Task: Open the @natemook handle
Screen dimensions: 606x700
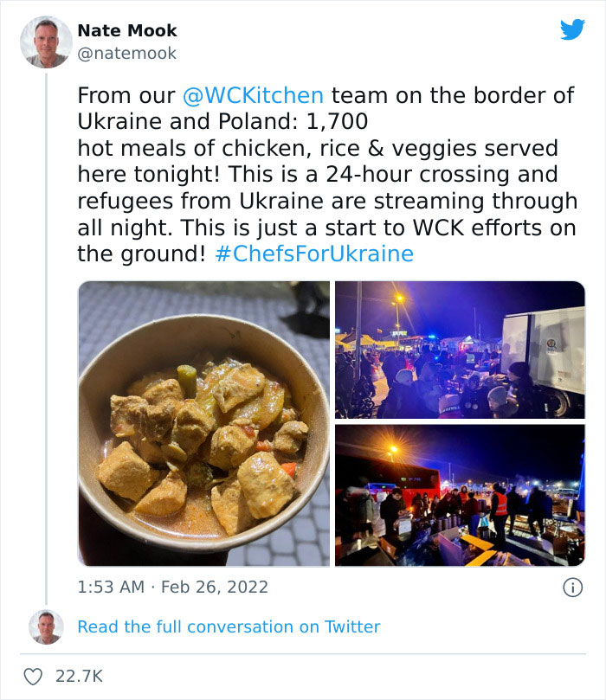Action: coord(126,53)
